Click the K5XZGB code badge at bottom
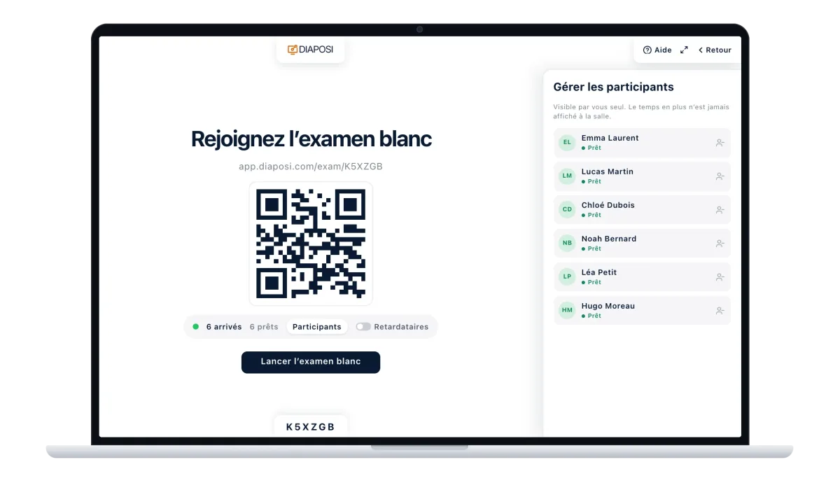Screen dimensions: 840x504 click(311, 427)
